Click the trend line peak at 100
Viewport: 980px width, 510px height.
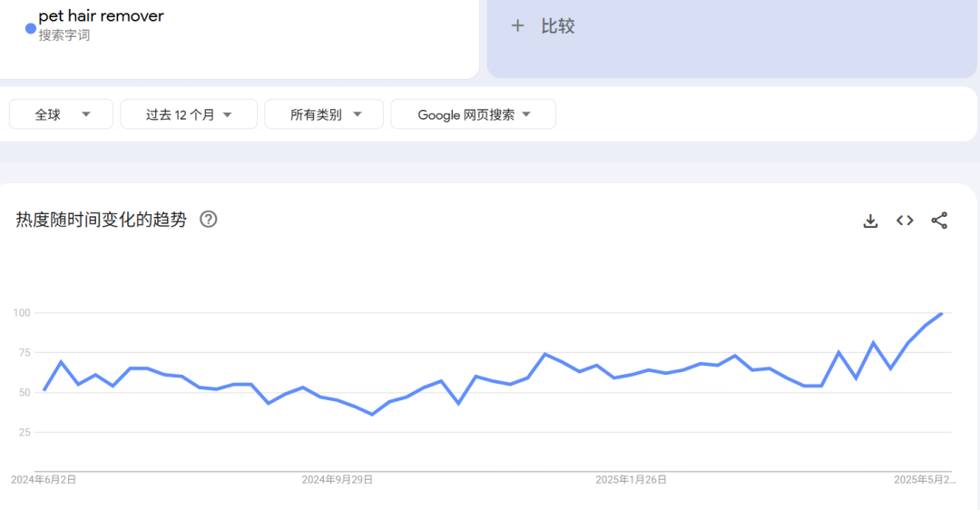tap(942, 313)
